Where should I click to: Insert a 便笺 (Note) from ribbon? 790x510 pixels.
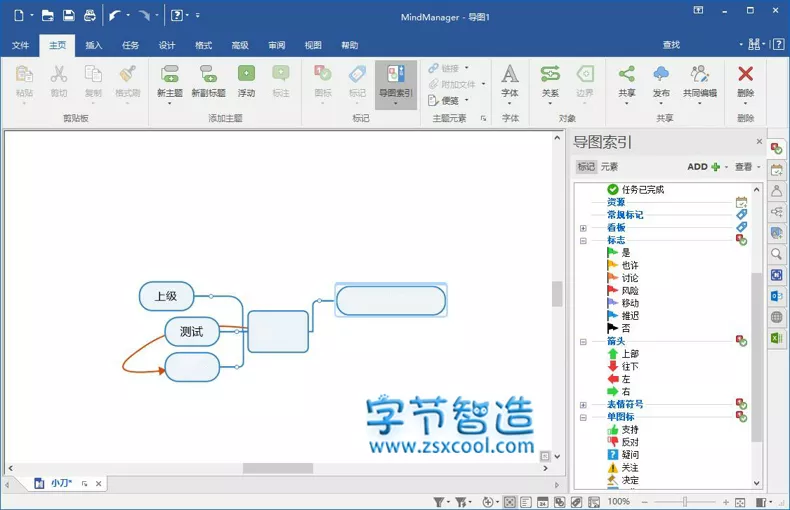(444, 101)
